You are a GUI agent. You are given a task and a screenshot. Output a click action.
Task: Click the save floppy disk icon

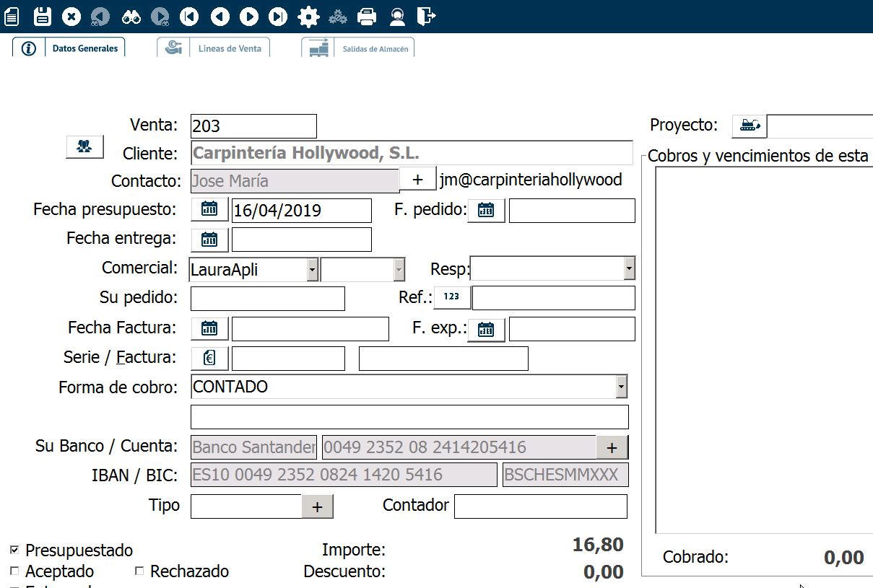point(43,16)
